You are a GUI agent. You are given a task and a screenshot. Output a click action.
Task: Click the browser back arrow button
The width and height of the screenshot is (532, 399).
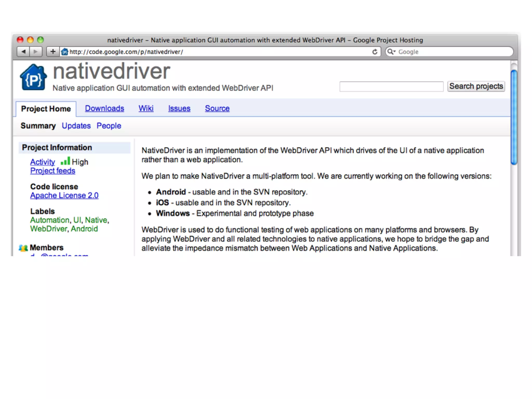click(23, 52)
